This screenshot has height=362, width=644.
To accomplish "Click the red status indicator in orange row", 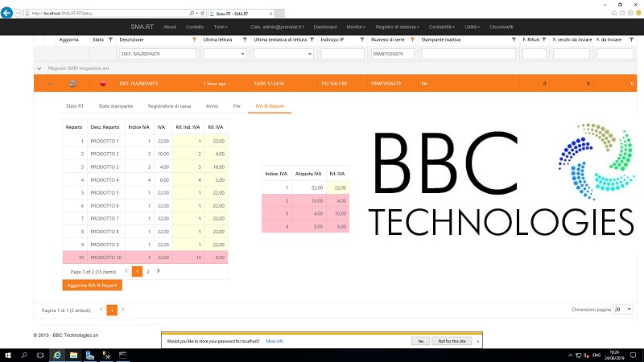I will pyautogui.click(x=103, y=84).
